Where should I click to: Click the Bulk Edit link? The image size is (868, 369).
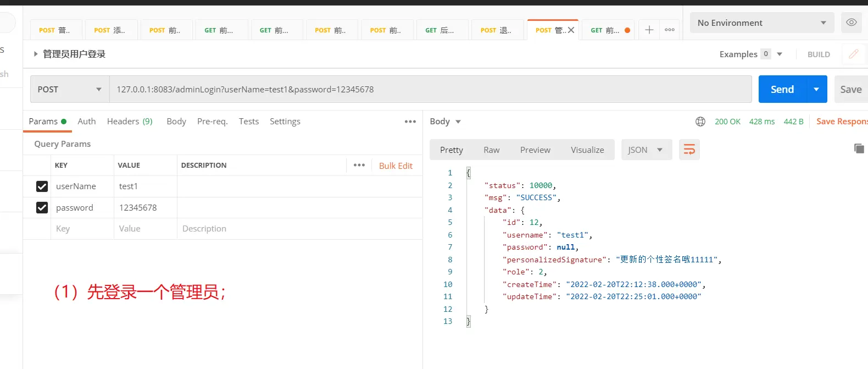[396, 166]
